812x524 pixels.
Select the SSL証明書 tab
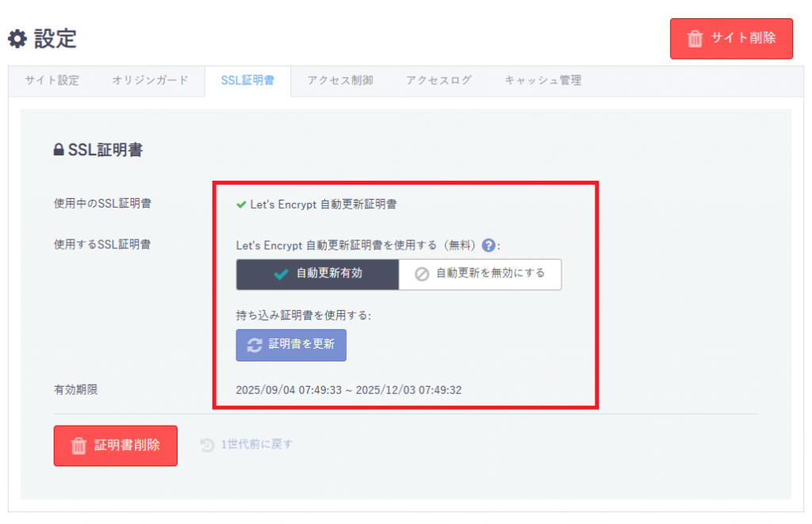click(x=247, y=81)
